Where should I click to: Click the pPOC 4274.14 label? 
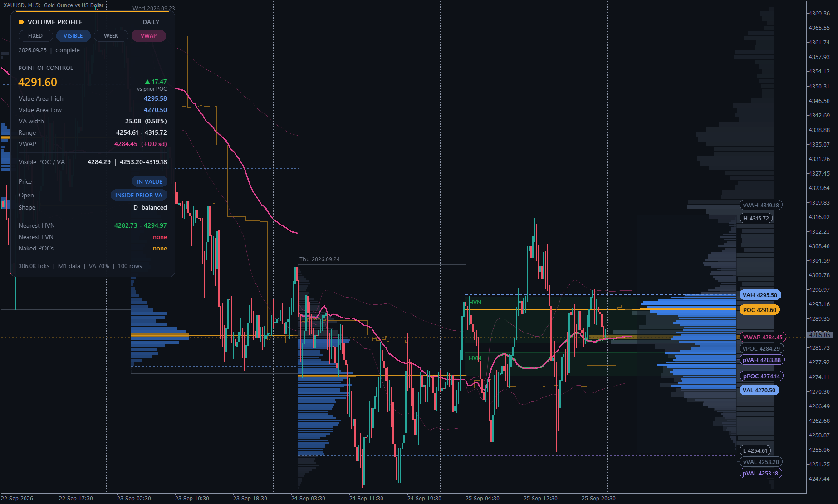coord(761,377)
